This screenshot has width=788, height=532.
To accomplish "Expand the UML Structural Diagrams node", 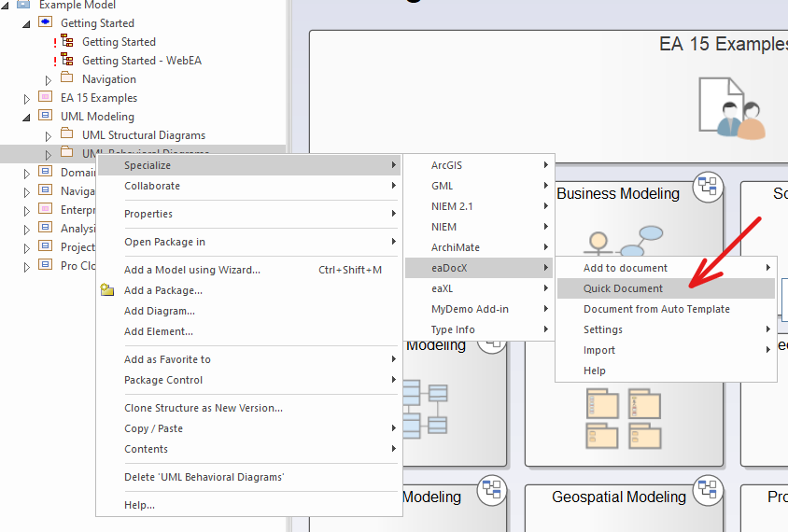I will point(48,136).
